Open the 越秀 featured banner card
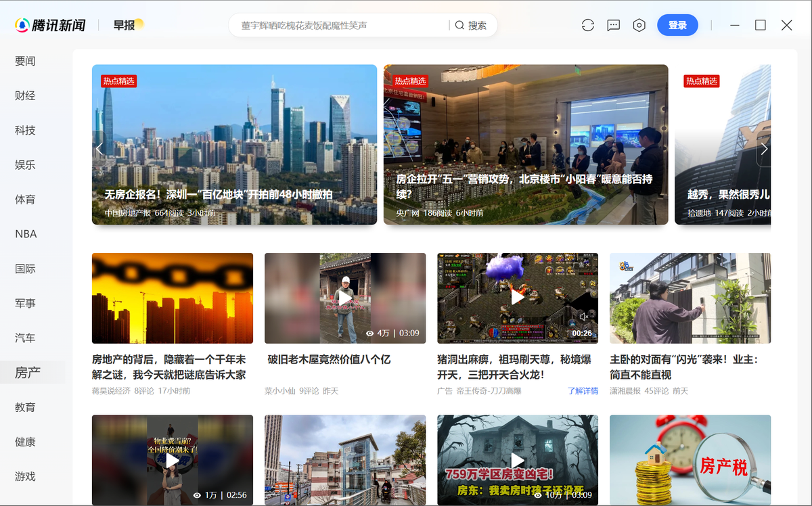Screen dimensions: 812x506 (723, 144)
